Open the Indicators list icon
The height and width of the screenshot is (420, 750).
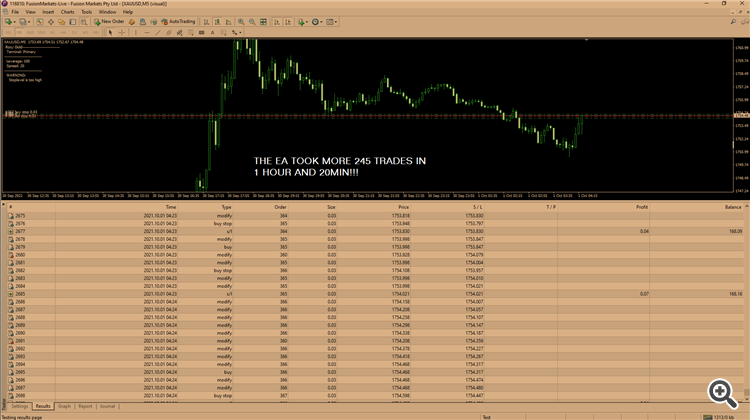click(x=301, y=22)
